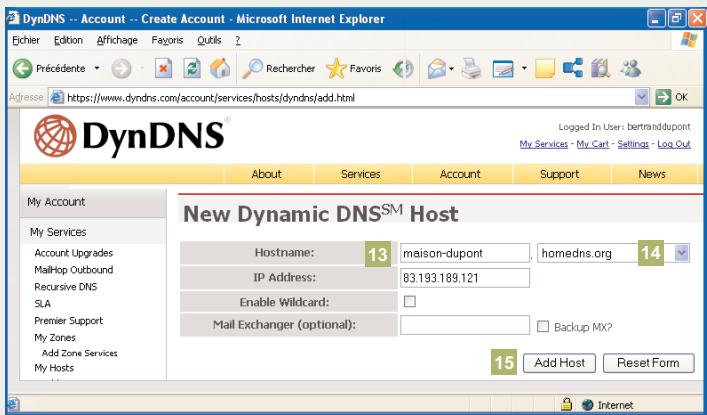Open Add Zone Services in sidebar

(79, 353)
